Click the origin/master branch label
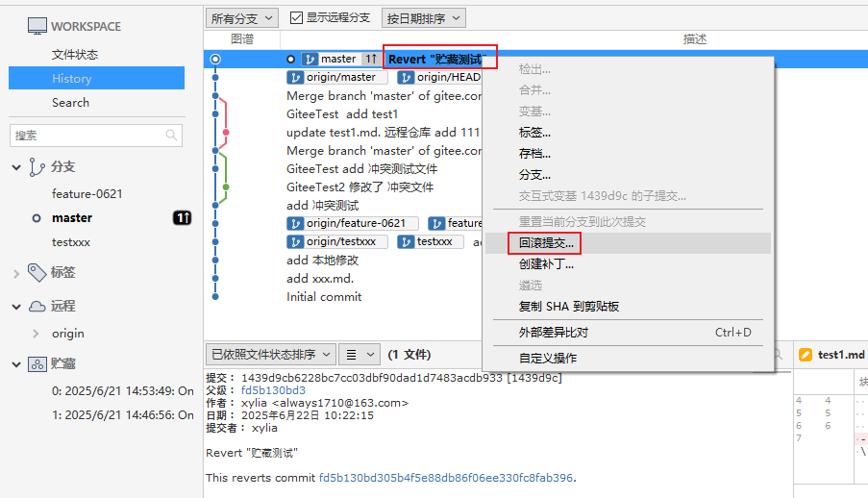Screen dimensions: 868x498 (x=337, y=78)
